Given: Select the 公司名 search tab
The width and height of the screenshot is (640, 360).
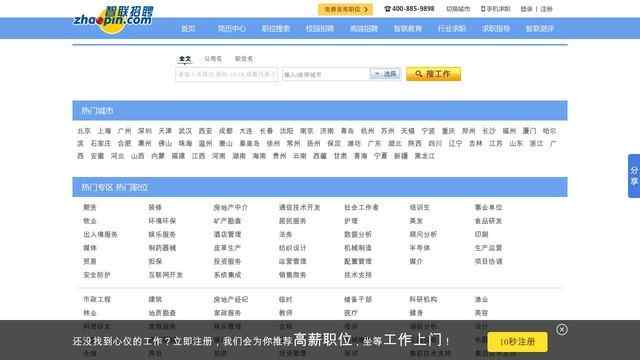Looking at the screenshot, I should (213, 59).
